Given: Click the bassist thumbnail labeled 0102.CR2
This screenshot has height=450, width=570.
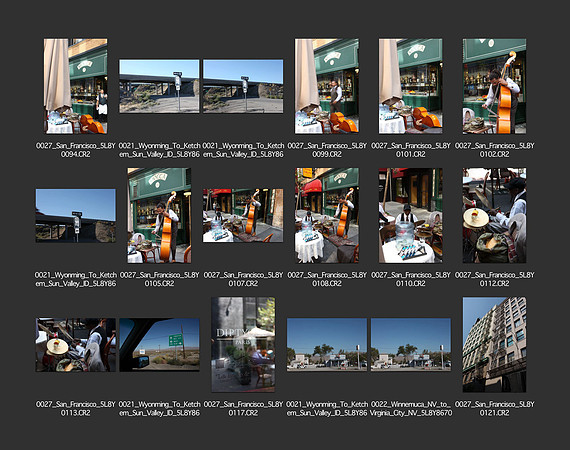Looking at the screenshot, I should click(494, 86).
